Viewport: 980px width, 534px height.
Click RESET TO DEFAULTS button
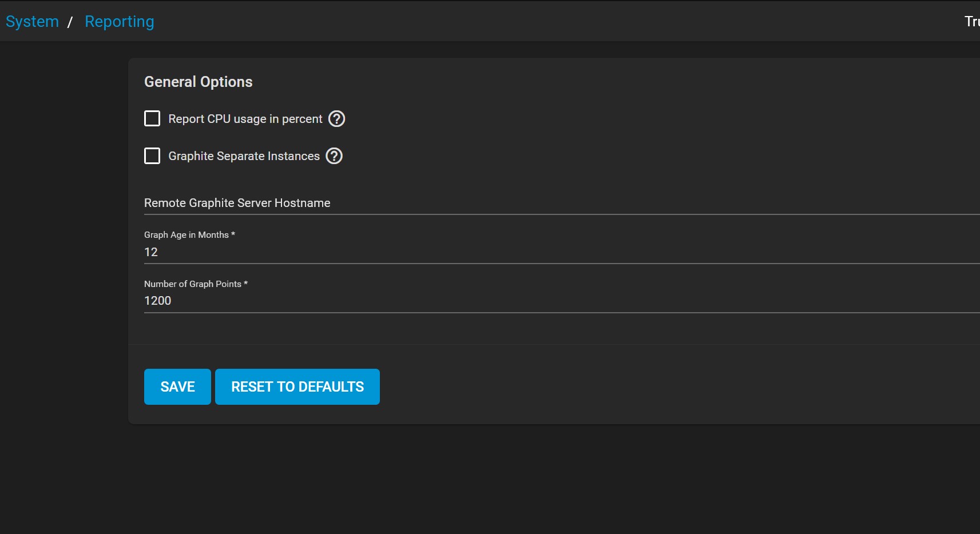(297, 387)
